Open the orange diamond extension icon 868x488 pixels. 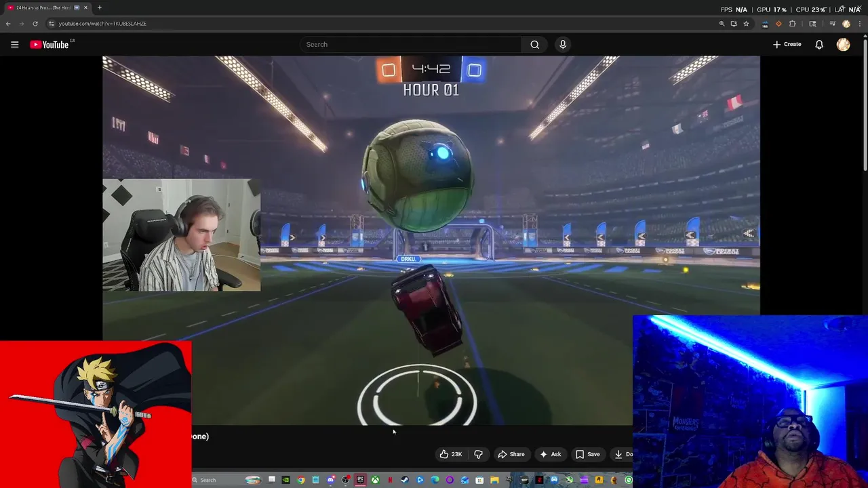click(x=778, y=24)
